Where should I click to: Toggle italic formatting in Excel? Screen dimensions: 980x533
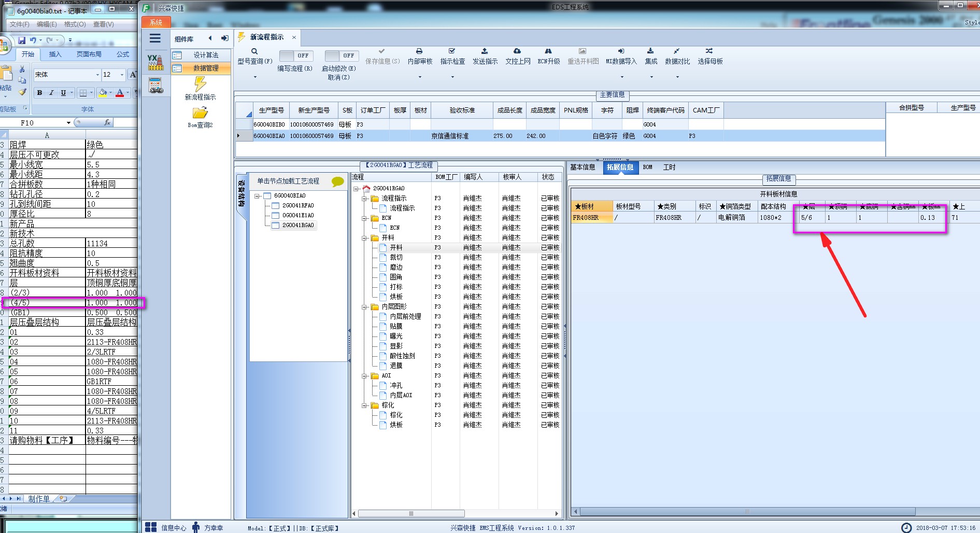[x=51, y=93]
